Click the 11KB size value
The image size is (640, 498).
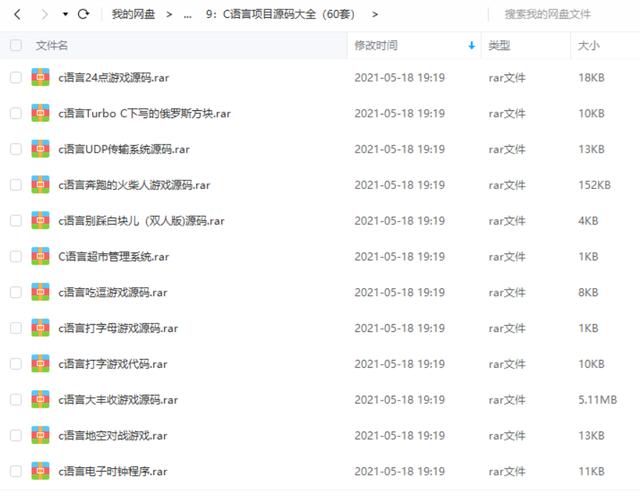[x=591, y=471]
